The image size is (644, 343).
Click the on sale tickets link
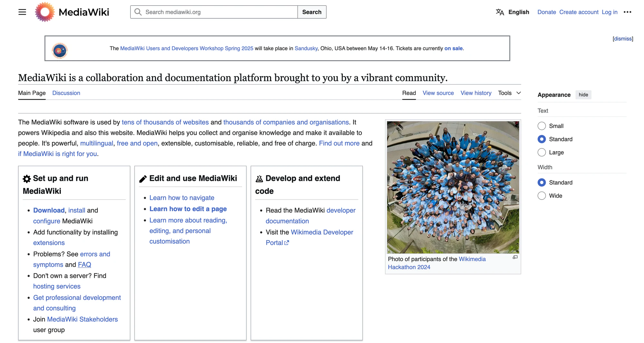[x=453, y=48]
